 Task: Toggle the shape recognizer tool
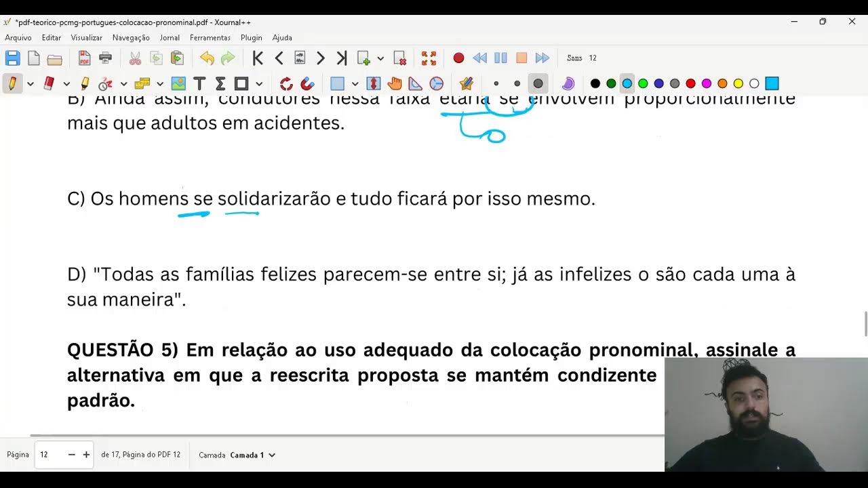point(105,83)
